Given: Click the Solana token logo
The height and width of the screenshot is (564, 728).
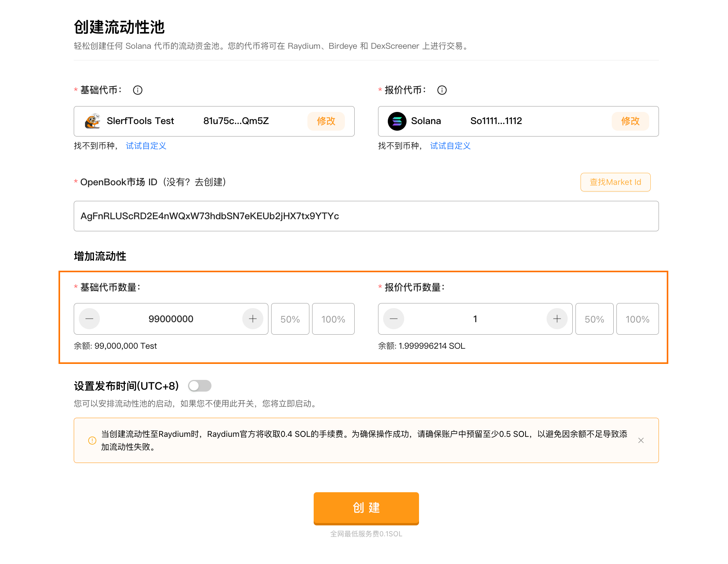Looking at the screenshot, I should click(x=397, y=121).
